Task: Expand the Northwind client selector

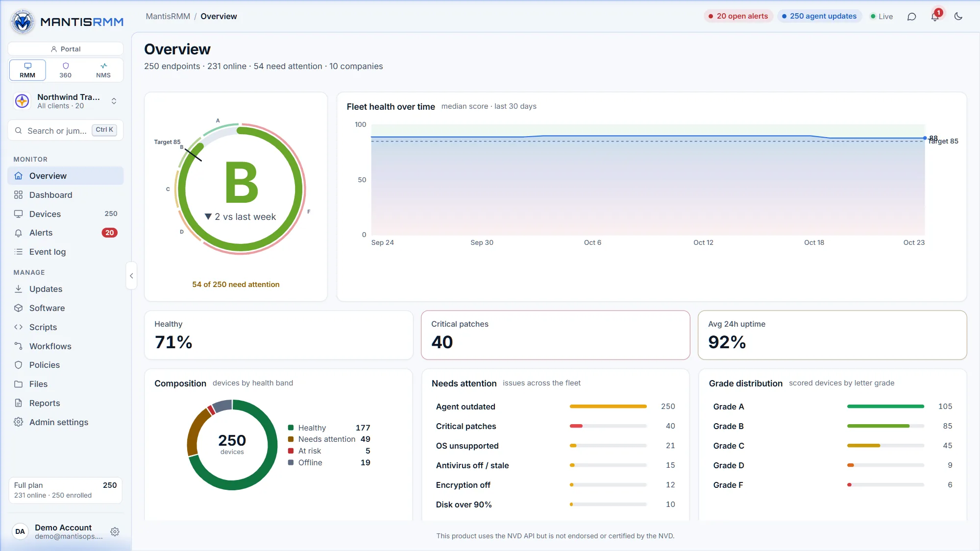Action: [x=66, y=101]
